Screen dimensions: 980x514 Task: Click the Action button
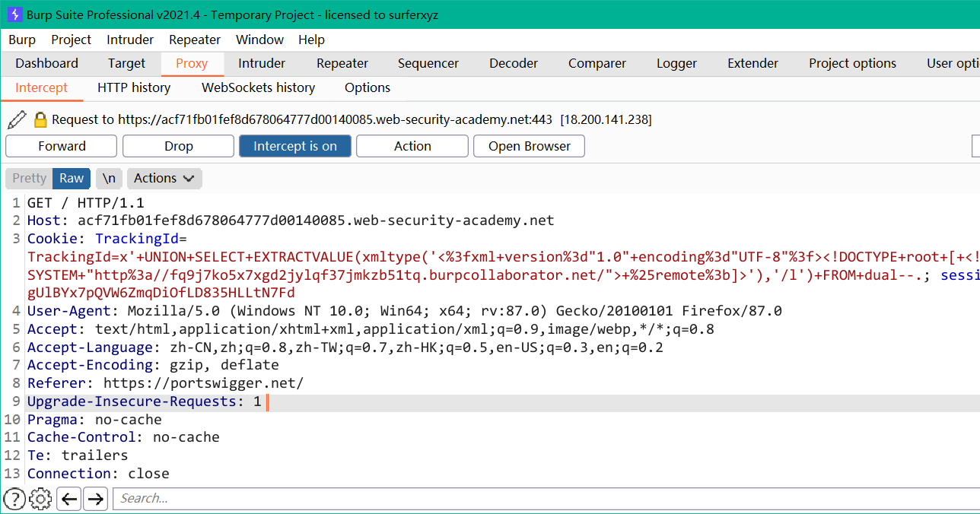(412, 146)
